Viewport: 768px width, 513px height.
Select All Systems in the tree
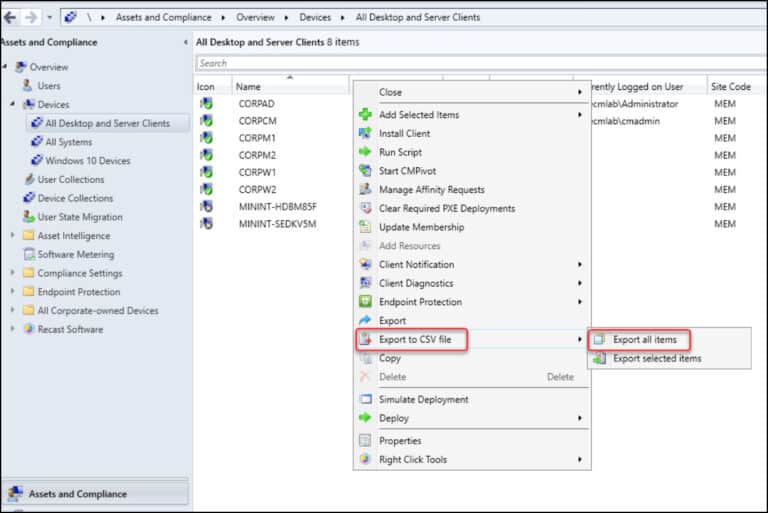pyautogui.click(x=69, y=142)
